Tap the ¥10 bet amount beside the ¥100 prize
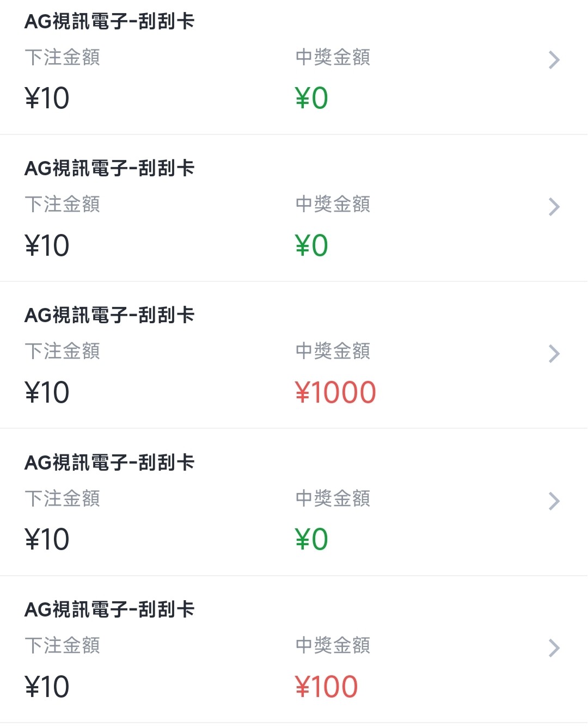Image resolution: width=588 pixels, height=728 pixels. [47, 687]
